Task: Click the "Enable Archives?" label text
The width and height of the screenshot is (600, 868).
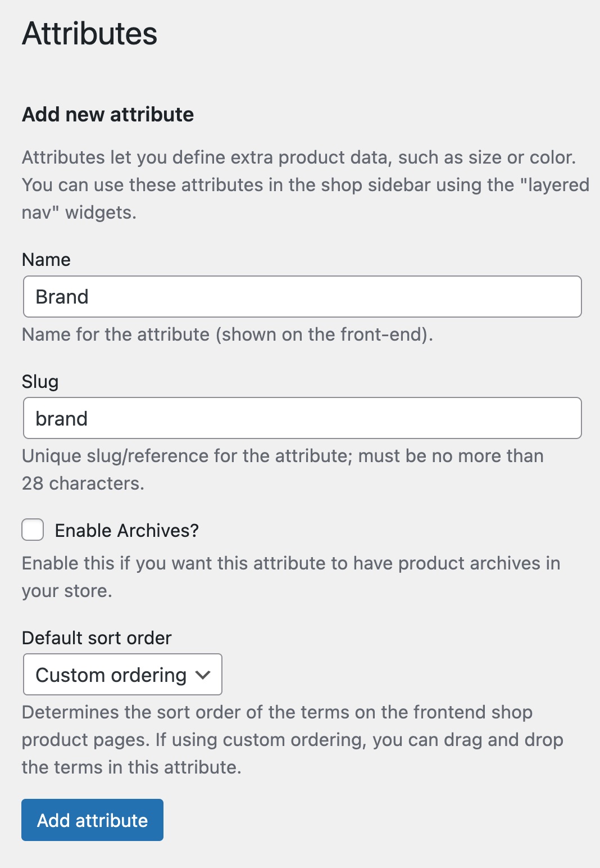Action: (127, 531)
